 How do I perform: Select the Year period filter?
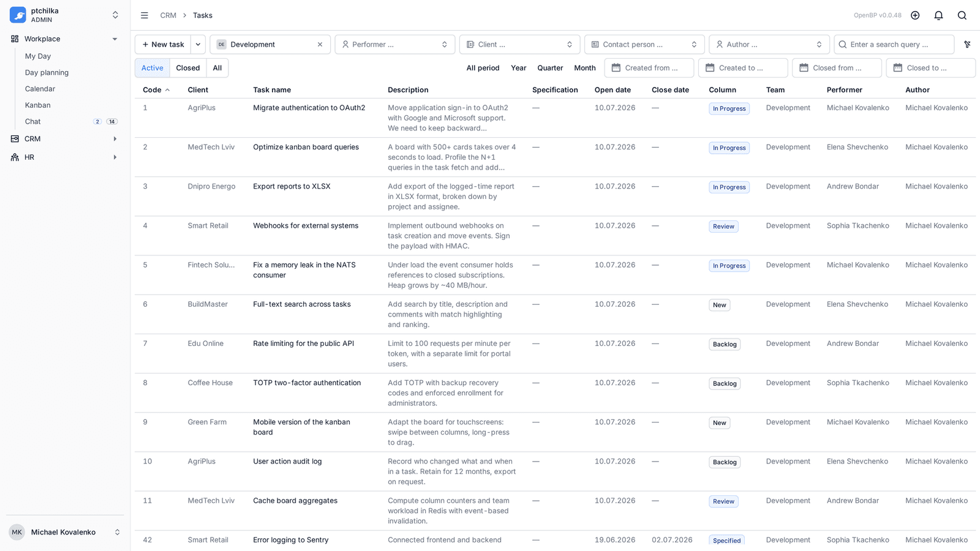pos(518,68)
